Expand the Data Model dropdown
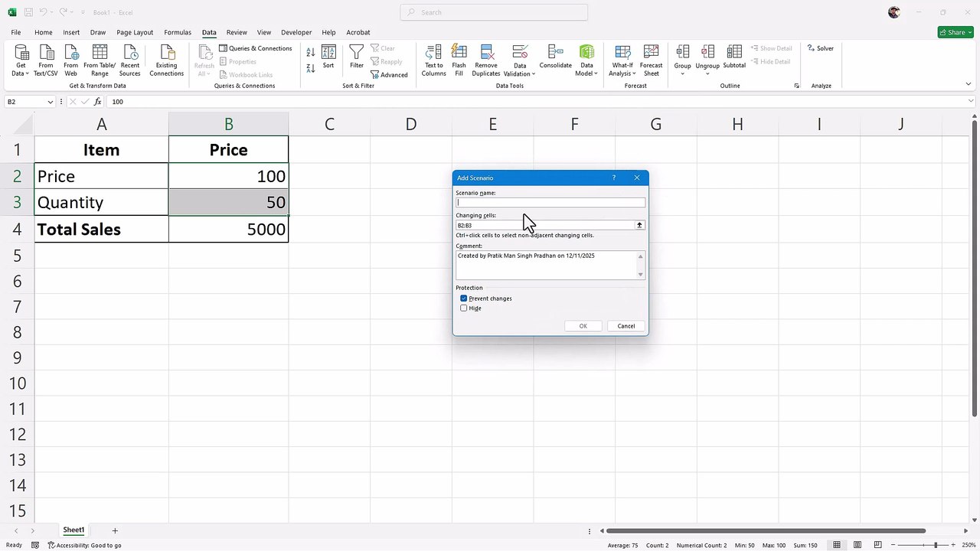980x551 pixels. tap(586, 70)
